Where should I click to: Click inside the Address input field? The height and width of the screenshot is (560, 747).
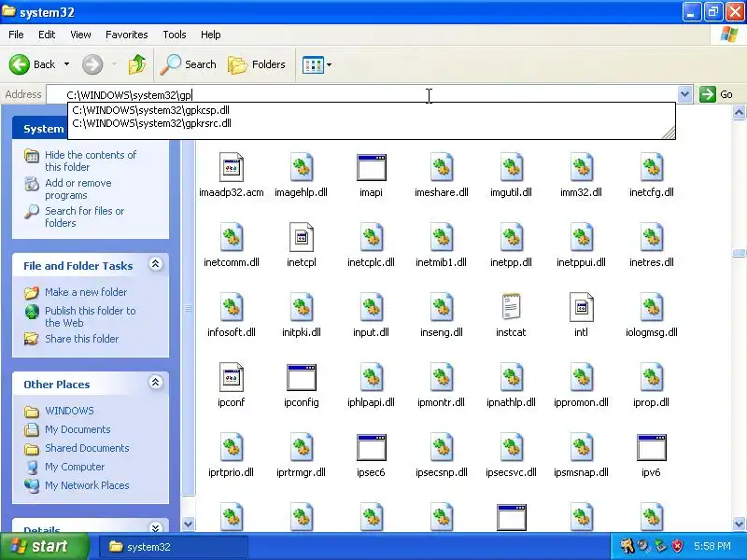[362, 95]
